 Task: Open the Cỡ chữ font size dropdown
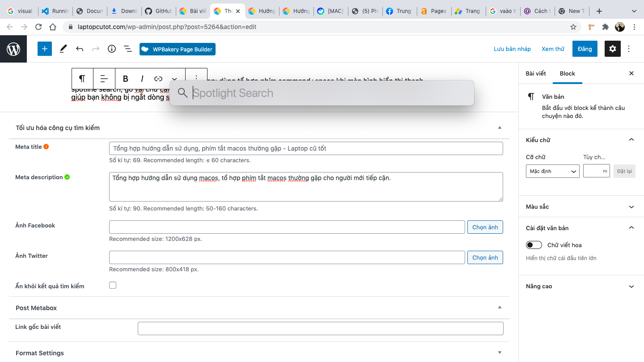[x=552, y=171]
